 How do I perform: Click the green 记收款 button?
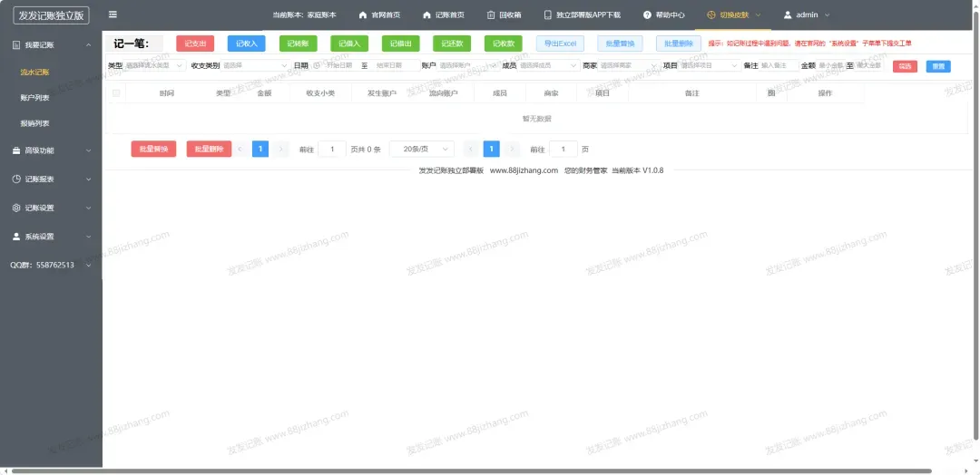tap(503, 44)
